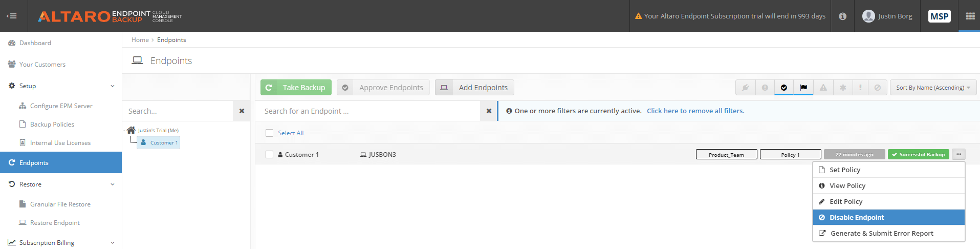Toggle the plain exclamation mark filter
This screenshot has height=249, width=980.
point(860,88)
